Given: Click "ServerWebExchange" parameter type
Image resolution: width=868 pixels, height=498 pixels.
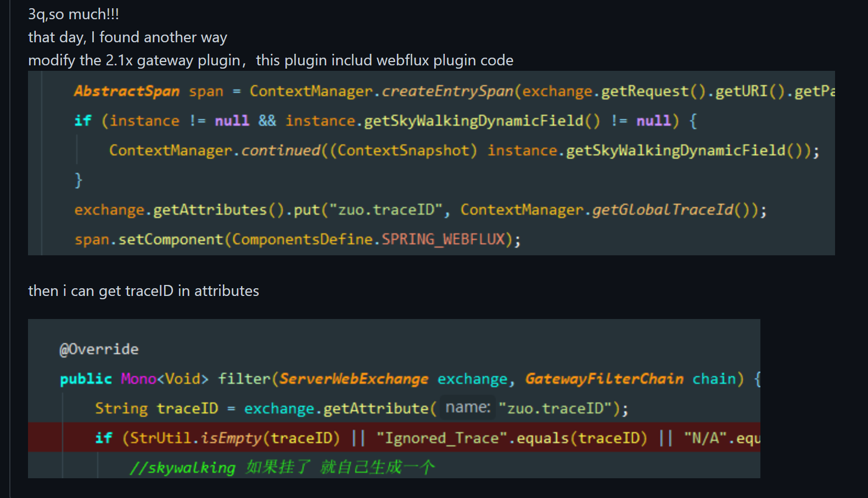Looking at the screenshot, I should coord(354,379).
